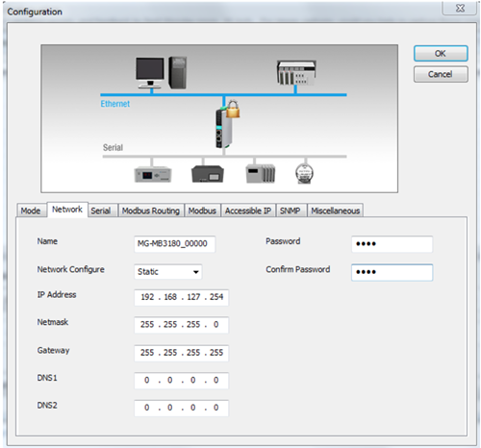The width and height of the screenshot is (481, 448).
Task: Confirm settings with the OK button
Action: pos(441,53)
